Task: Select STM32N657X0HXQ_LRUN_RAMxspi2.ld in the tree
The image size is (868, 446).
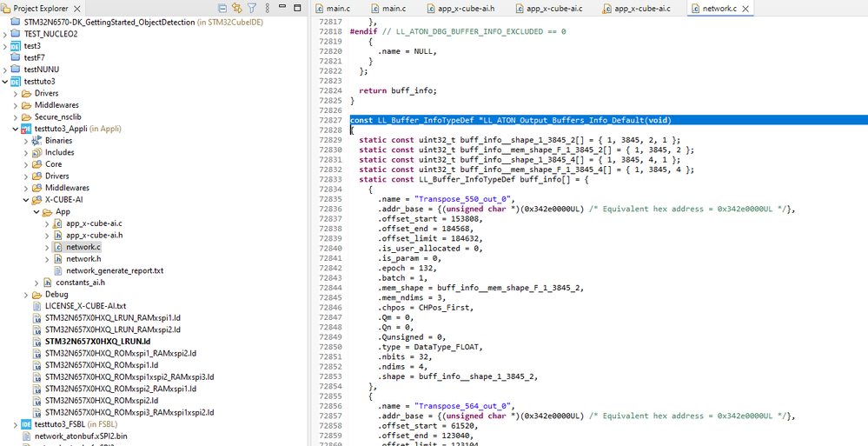Action: tap(114, 330)
